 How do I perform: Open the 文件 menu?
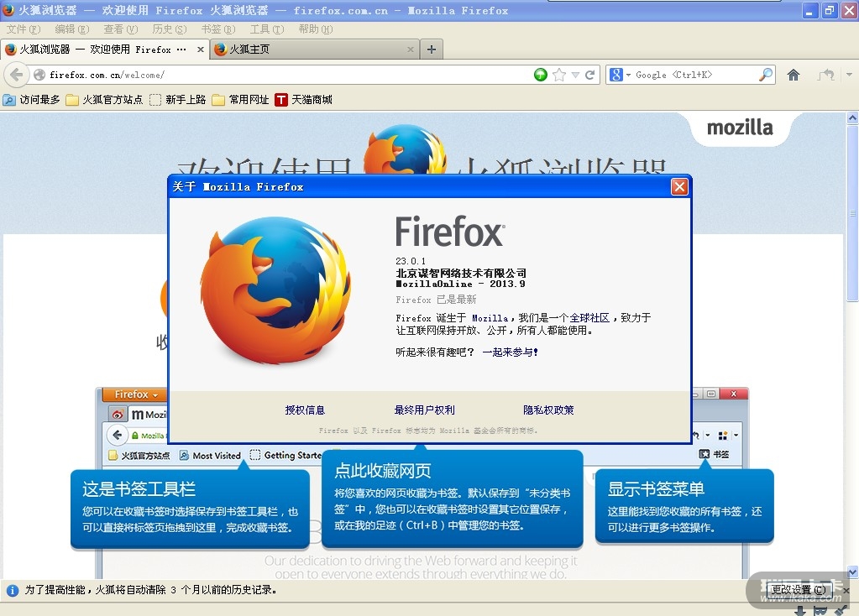[24, 29]
